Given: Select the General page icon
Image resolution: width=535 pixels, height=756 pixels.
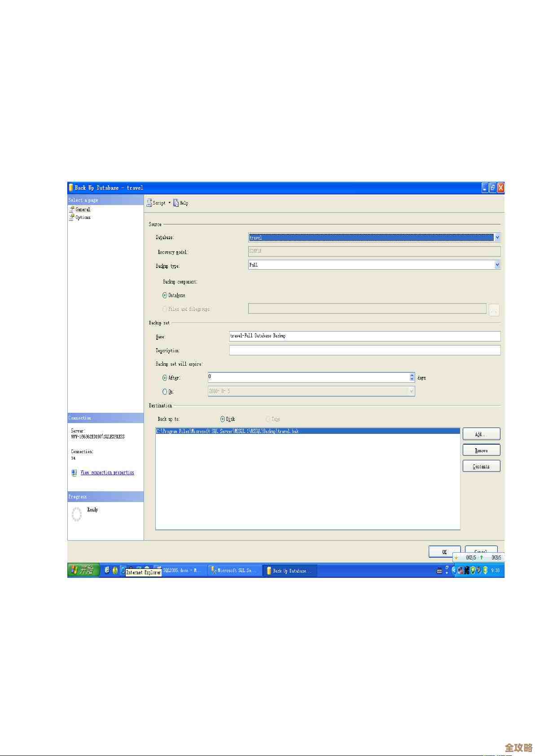Looking at the screenshot, I should (x=72, y=209).
